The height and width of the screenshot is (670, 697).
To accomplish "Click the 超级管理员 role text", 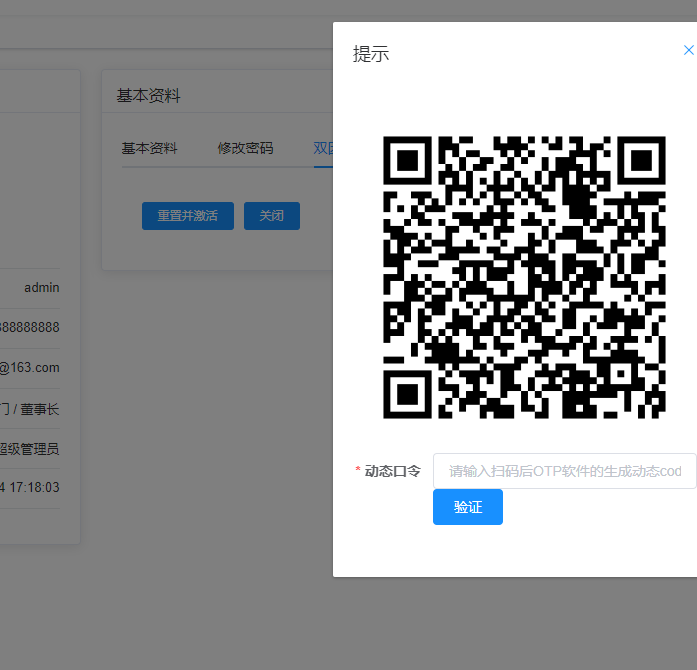I will click(x=29, y=449).
